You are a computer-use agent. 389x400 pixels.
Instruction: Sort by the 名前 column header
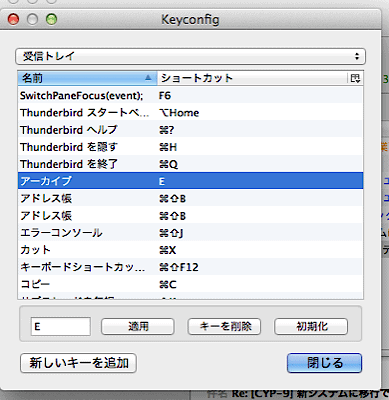[87, 78]
